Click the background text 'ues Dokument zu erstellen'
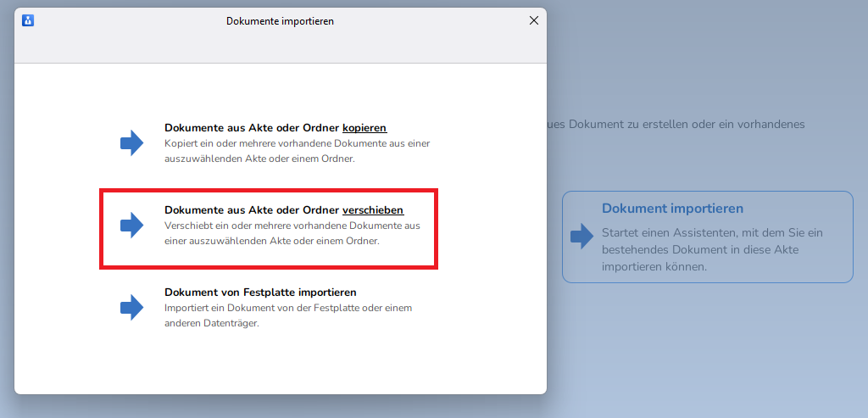This screenshot has width=868, height=418. point(670,124)
